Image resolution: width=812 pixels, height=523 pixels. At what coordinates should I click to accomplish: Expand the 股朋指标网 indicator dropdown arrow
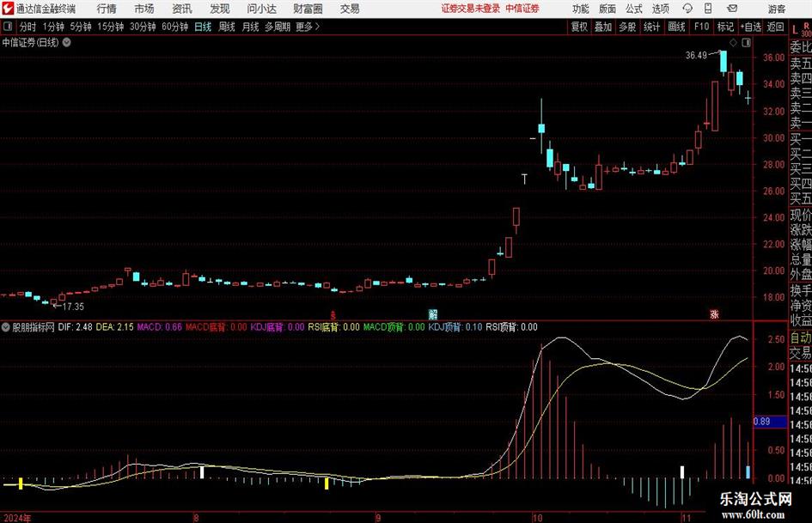click(x=6, y=326)
